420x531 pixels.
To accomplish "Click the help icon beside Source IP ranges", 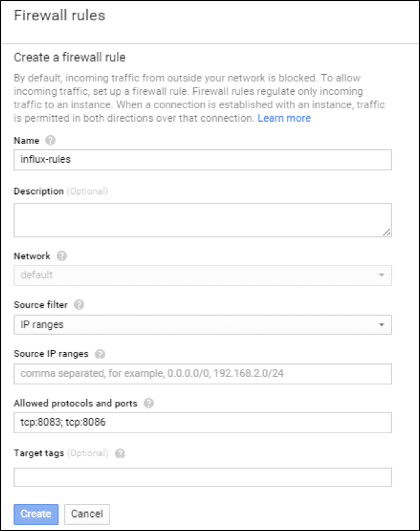I will click(x=100, y=354).
